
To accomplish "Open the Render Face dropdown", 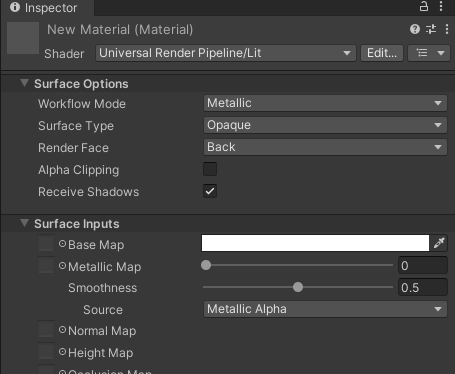I will click(x=325, y=147).
